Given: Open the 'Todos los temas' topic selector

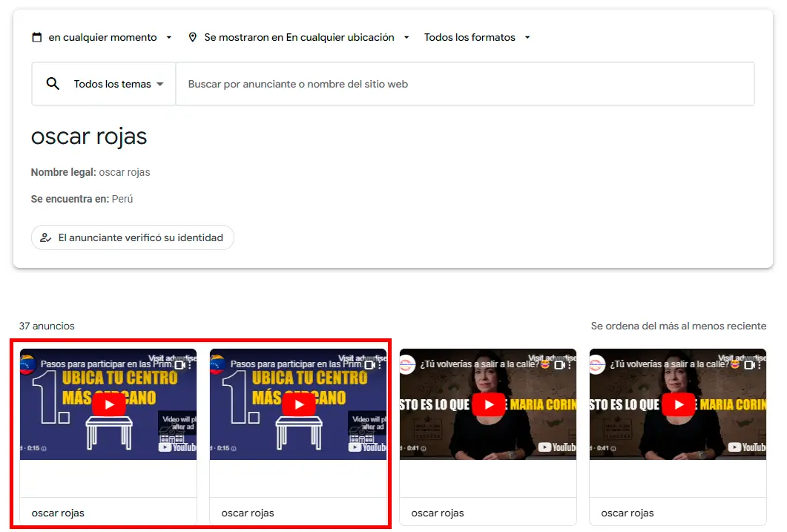Looking at the screenshot, I should point(118,85).
